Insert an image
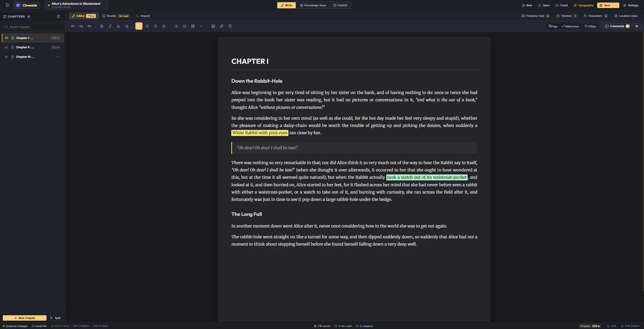This screenshot has height=329, width=644. click(x=213, y=26)
